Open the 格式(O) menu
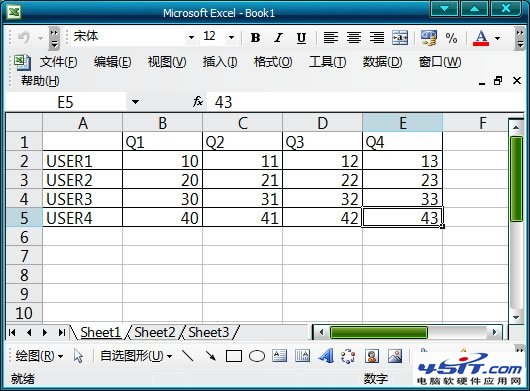The image size is (530, 391). click(273, 62)
